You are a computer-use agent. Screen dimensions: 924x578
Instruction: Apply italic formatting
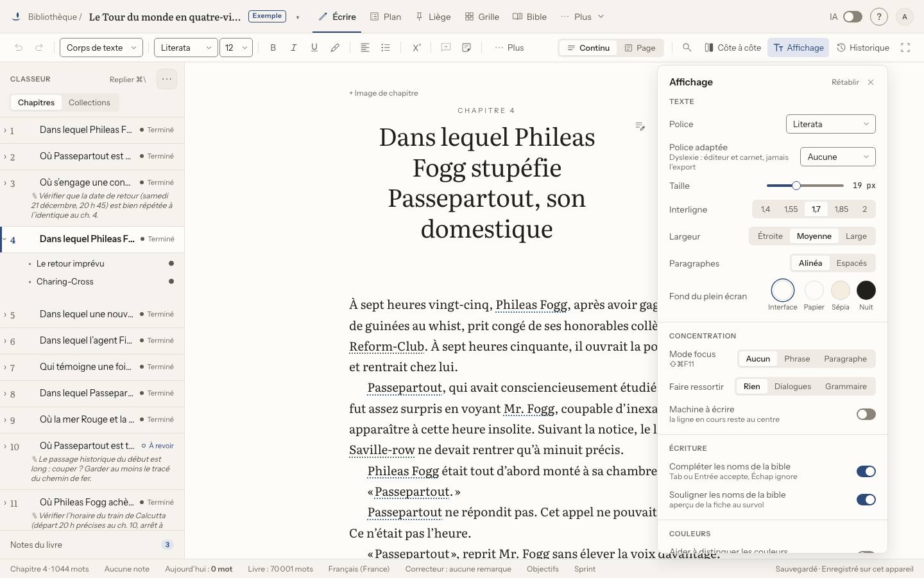pos(294,48)
